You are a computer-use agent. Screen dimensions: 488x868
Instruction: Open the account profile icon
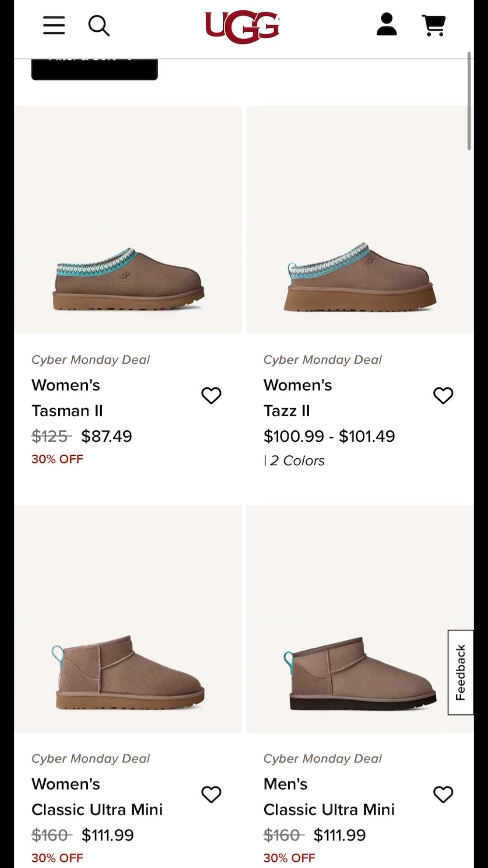tap(386, 25)
